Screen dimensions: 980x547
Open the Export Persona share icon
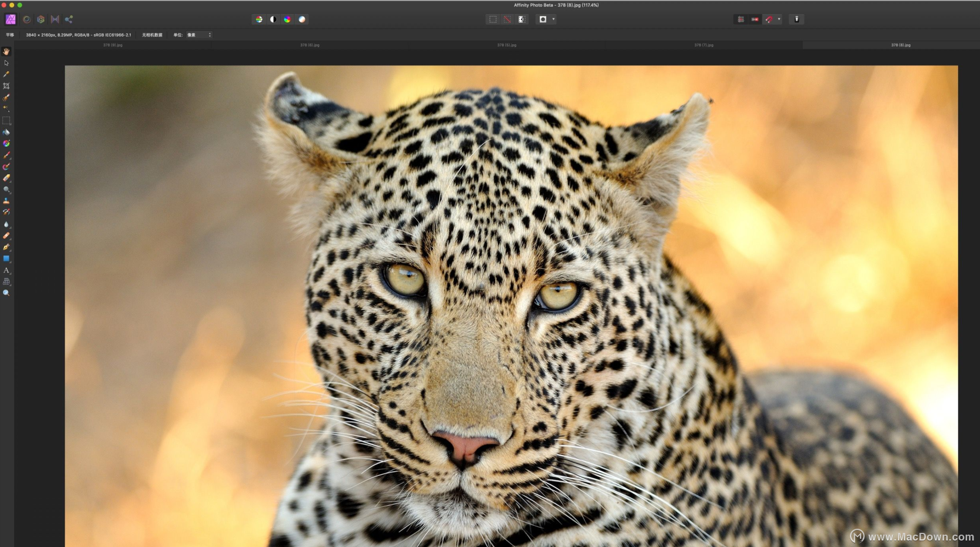tap(69, 19)
